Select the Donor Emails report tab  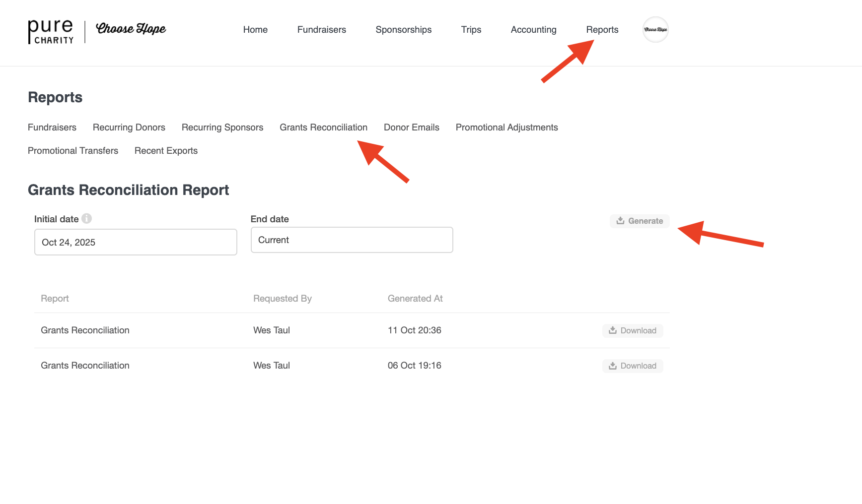pyautogui.click(x=411, y=127)
